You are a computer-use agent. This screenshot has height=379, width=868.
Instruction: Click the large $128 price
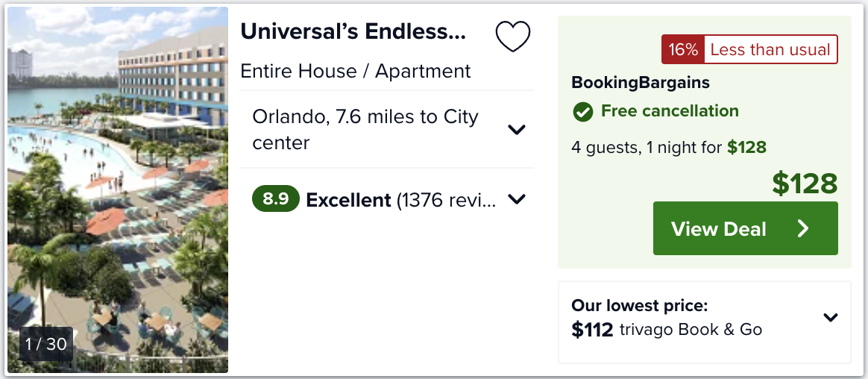tap(805, 184)
